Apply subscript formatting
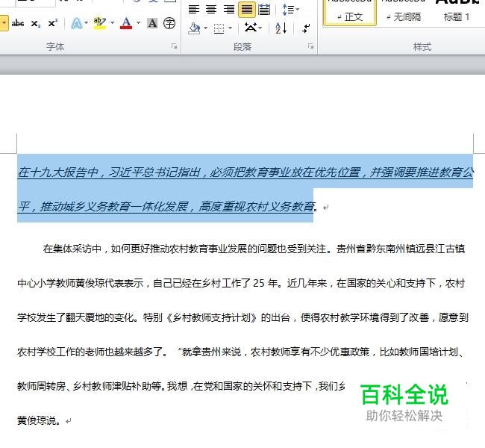Image resolution: width=485 pixels, height=448 pixels. (x=36, y=23)
